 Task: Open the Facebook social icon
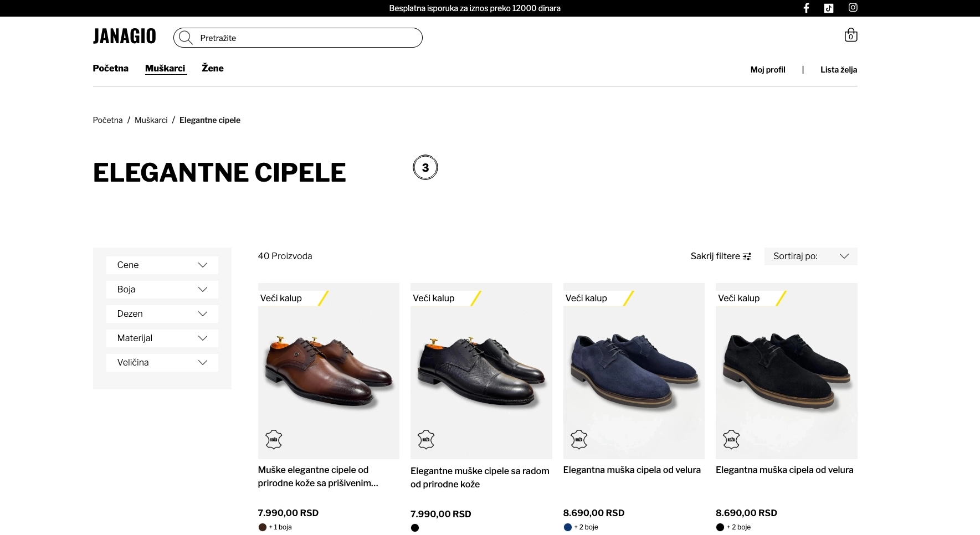[807, 8]
